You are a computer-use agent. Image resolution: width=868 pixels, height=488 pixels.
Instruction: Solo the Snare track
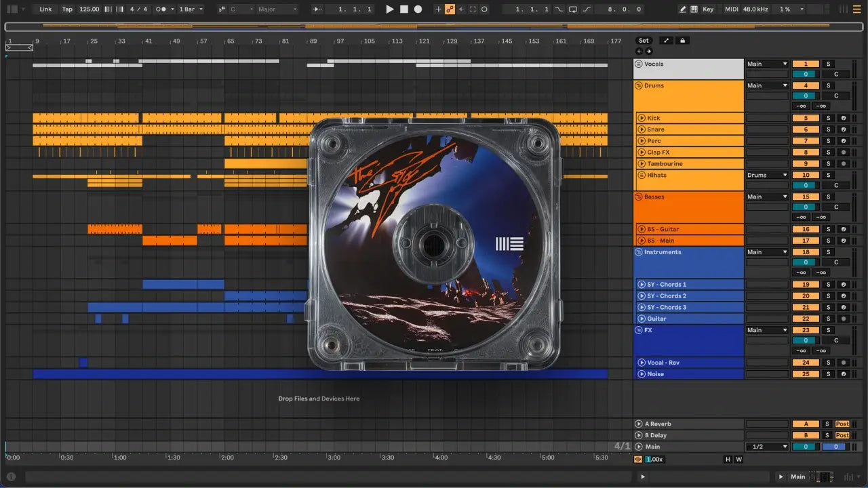pos(827,129)
